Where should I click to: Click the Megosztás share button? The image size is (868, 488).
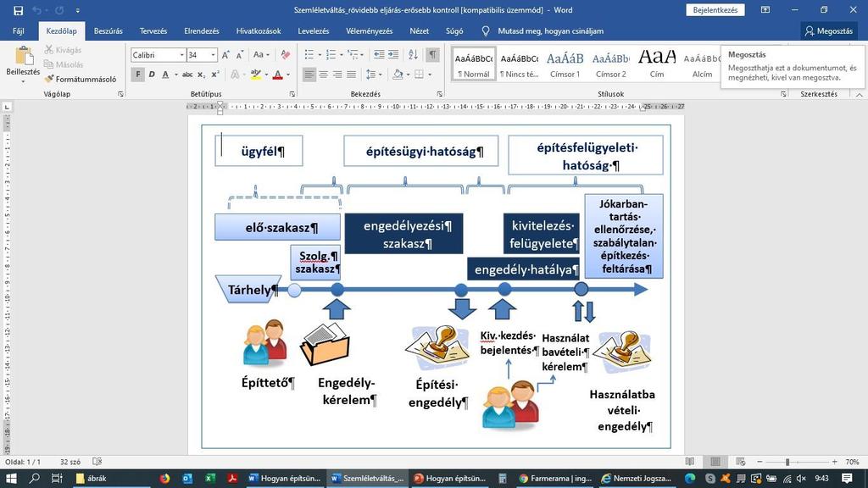(829, 31)
